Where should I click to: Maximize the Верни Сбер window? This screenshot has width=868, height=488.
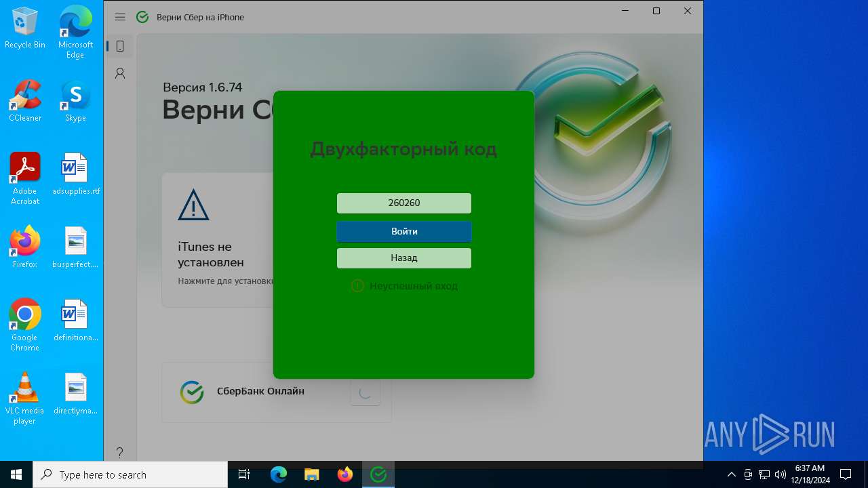click(x=656, y=11)
